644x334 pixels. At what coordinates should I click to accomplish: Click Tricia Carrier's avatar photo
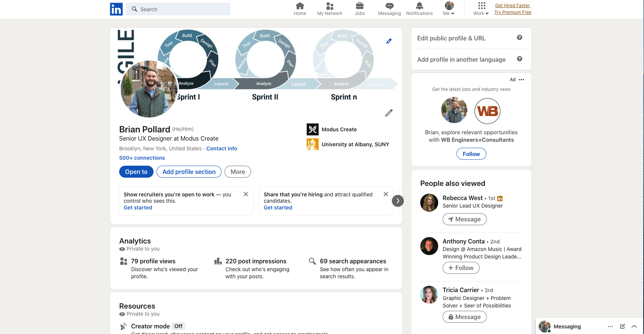pyautogui.click(x=429, y=295)
